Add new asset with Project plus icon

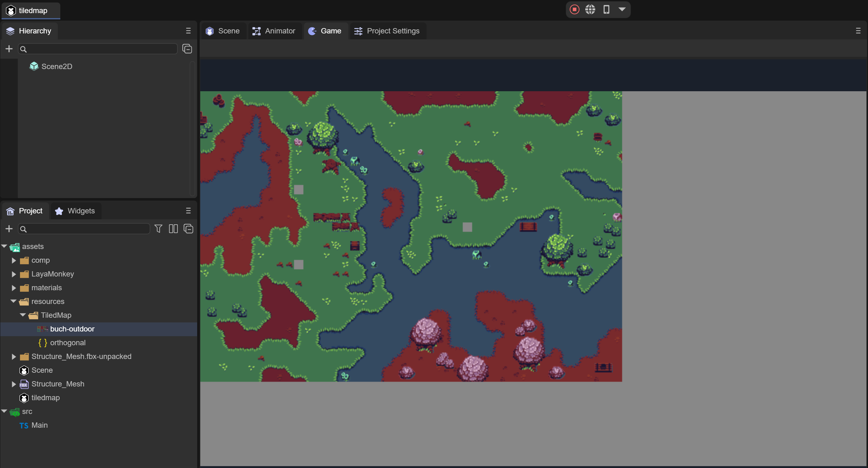pyautogui.click(x=9, y=229)
